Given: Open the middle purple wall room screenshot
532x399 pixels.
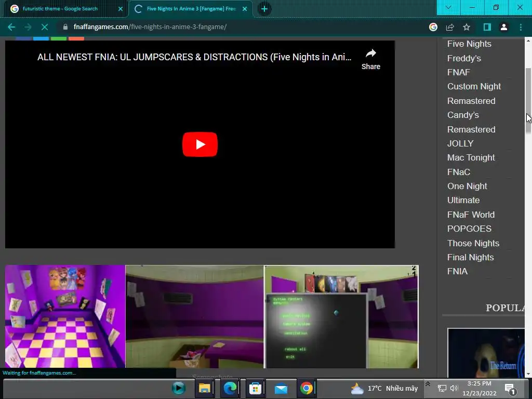Looking at the screenshot, I should [194, 316].
